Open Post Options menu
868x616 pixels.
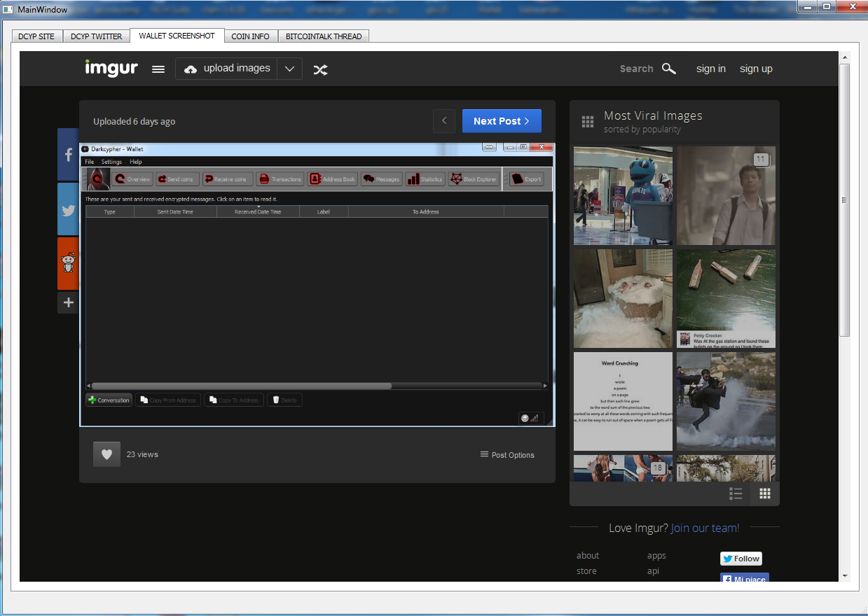click(x=507, y=455)
